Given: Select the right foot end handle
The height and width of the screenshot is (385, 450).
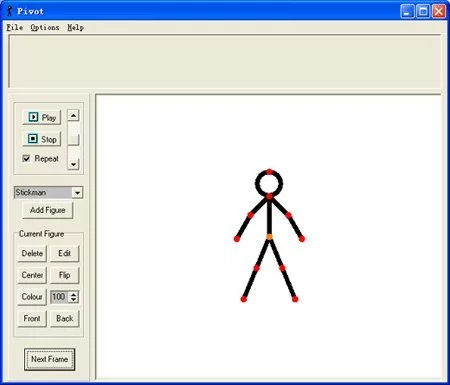Looking at the screenshot, I should pyautogui.click(x=295, y=299).
